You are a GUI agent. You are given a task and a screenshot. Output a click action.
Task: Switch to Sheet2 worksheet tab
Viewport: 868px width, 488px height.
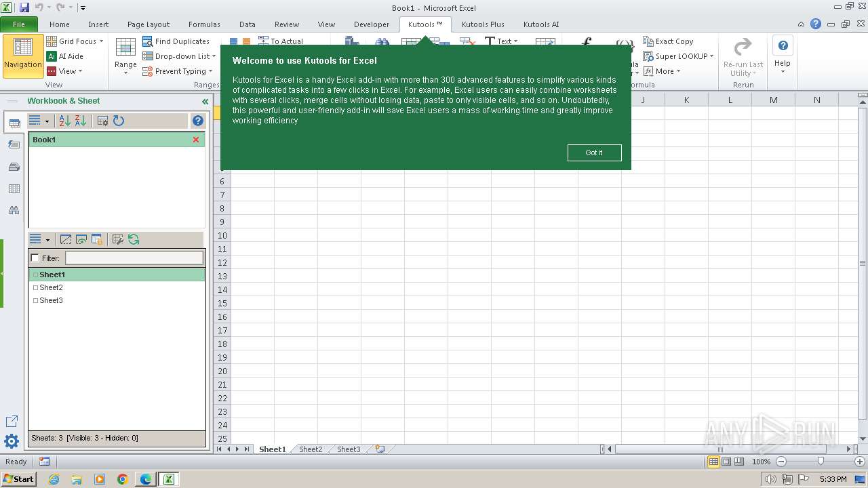coord(311,449)
